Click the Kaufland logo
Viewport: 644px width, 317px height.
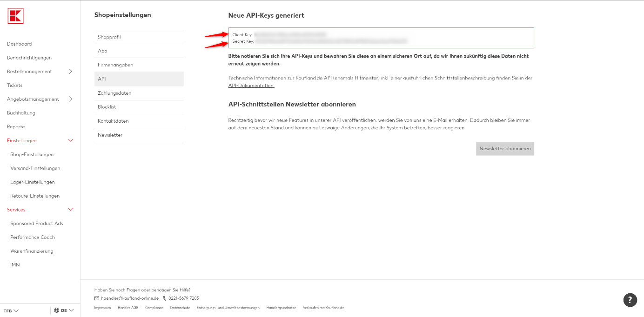pyautogui.click(x=15, y=16)
